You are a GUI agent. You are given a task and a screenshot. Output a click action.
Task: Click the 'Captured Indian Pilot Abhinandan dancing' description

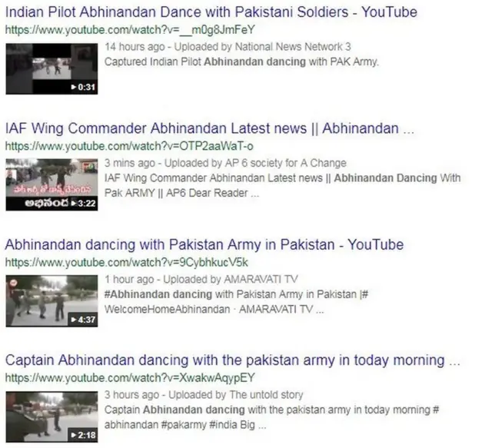tap(241, 61)
